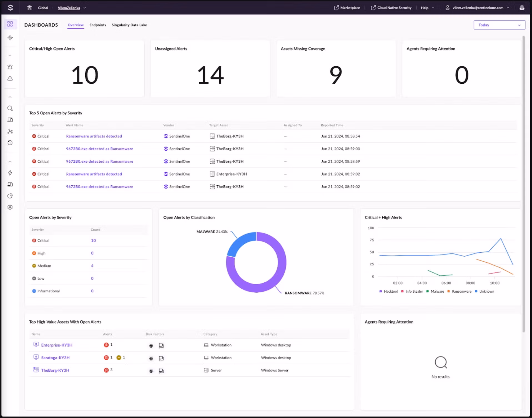Open Cloud Native Security link
The width and height of the screenshot is (532, 418).
coord(391,8)
